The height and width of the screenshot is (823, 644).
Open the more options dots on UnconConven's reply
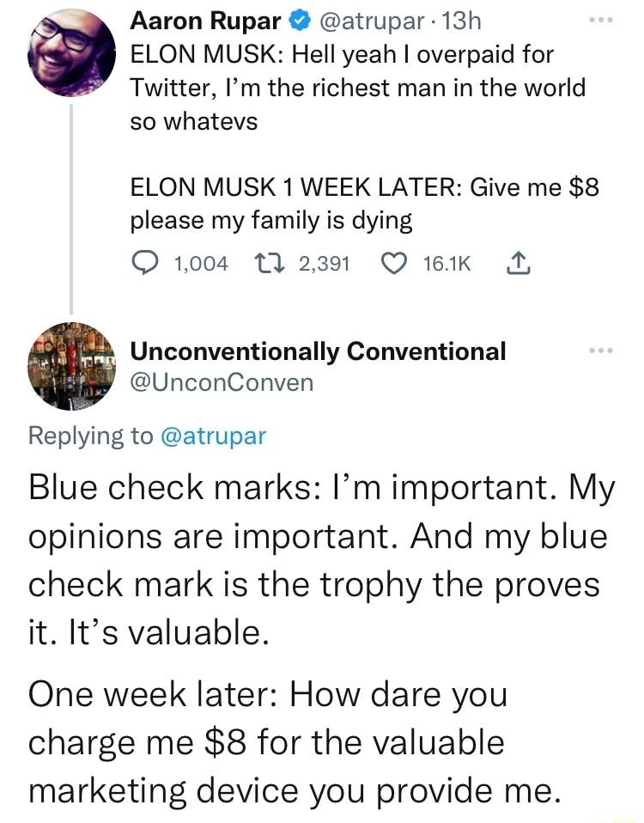pyautogui.click(x=602, y=349)
